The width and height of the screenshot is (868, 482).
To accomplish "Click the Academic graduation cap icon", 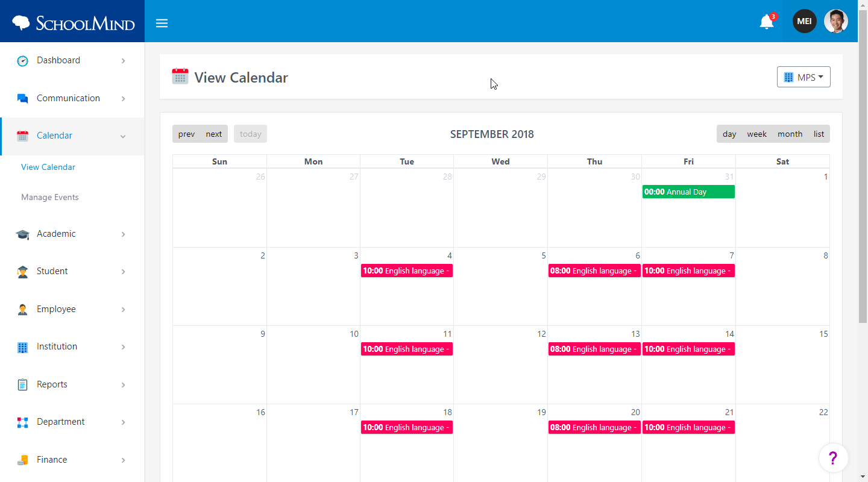I will coord(23,234).
